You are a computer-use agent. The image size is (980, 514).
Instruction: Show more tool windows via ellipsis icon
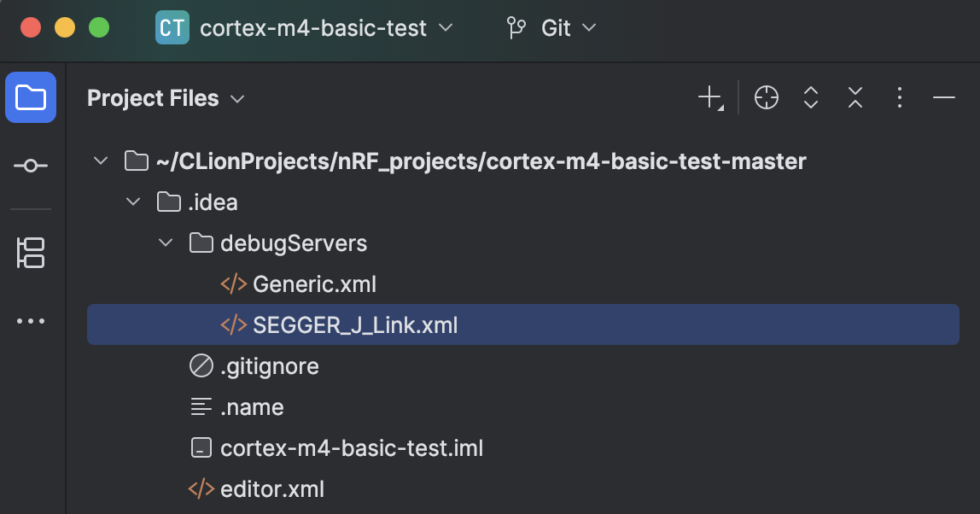(30, 320)
